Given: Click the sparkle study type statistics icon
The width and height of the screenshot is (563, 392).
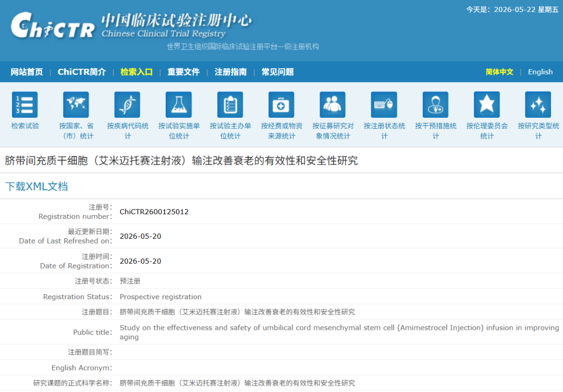Looking at the screenshot, I should 538,104.
